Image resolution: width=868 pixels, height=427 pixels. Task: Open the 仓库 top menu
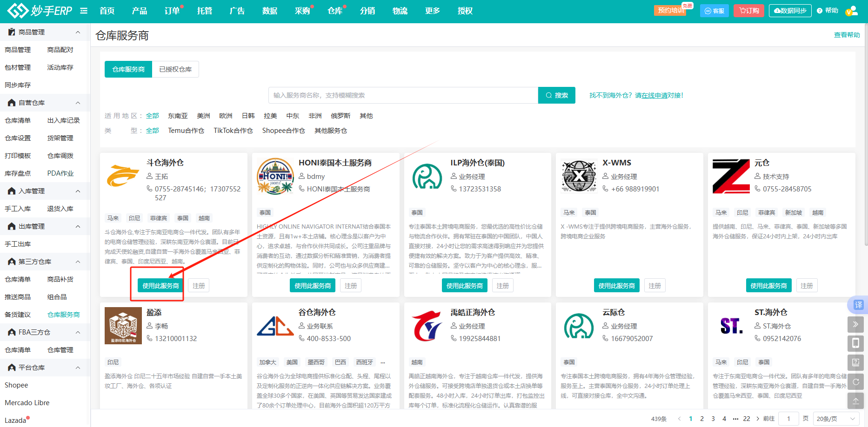(335, 11)
